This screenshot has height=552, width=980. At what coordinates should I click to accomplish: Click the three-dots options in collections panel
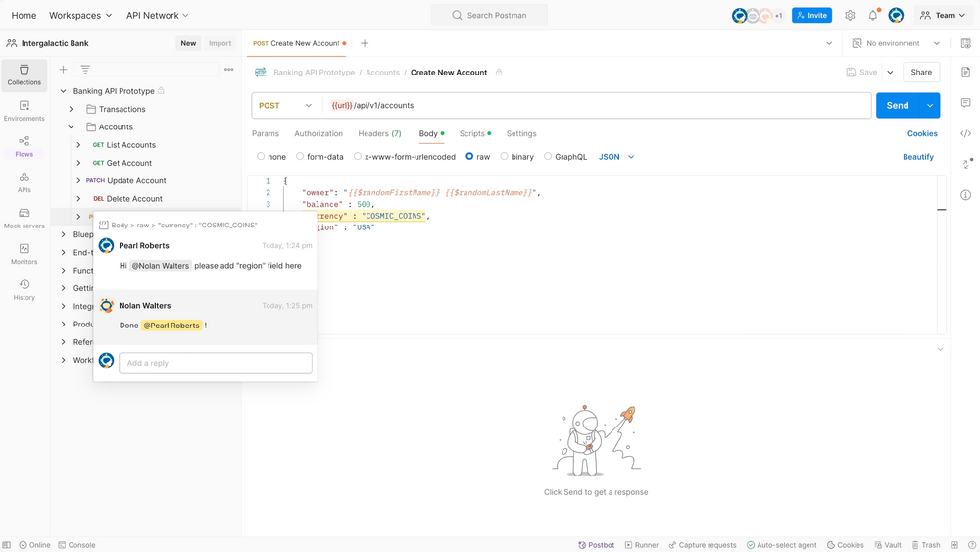[229, 70]
